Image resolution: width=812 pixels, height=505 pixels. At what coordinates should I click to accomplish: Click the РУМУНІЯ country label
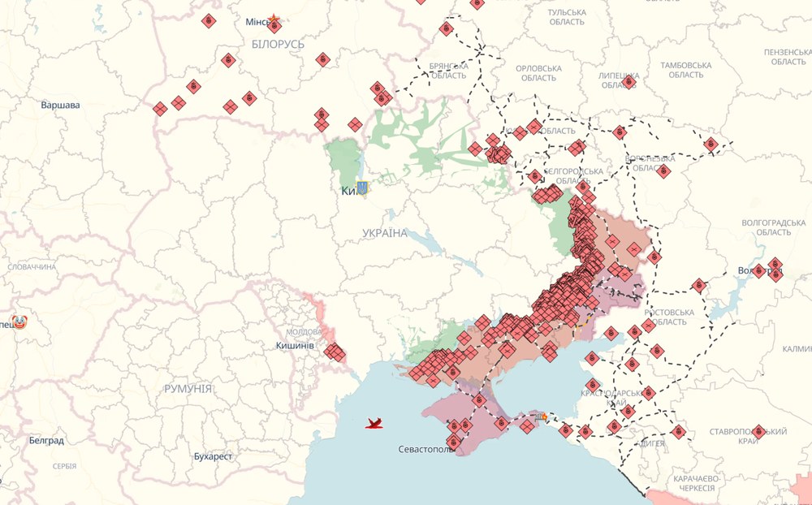188,389
